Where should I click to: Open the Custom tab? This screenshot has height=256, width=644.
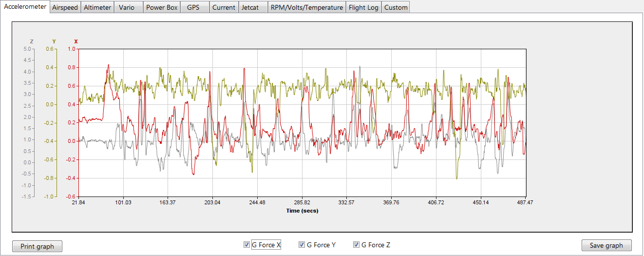396,7
